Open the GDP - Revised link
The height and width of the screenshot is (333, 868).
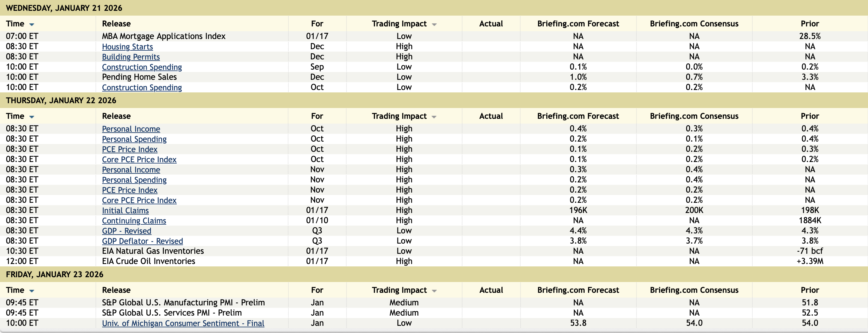click(127, 231)
